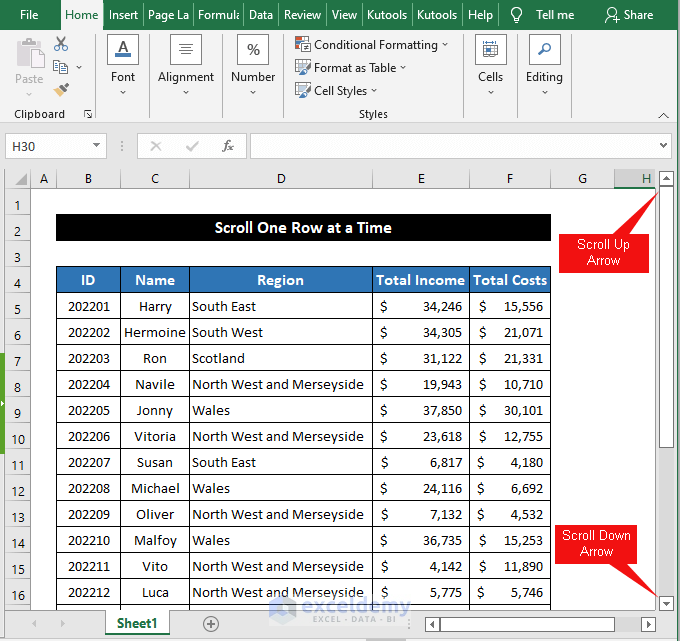Open the Alignment group icon
The width and height of the screenshot is (680, 641).
tap(186, 50)
